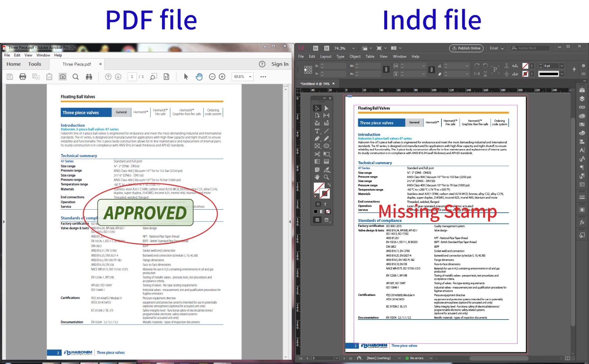This screenshot has height=364, width=589.
Task: Toggle constrain proportions for scale percentages
Action: [431, 69]
